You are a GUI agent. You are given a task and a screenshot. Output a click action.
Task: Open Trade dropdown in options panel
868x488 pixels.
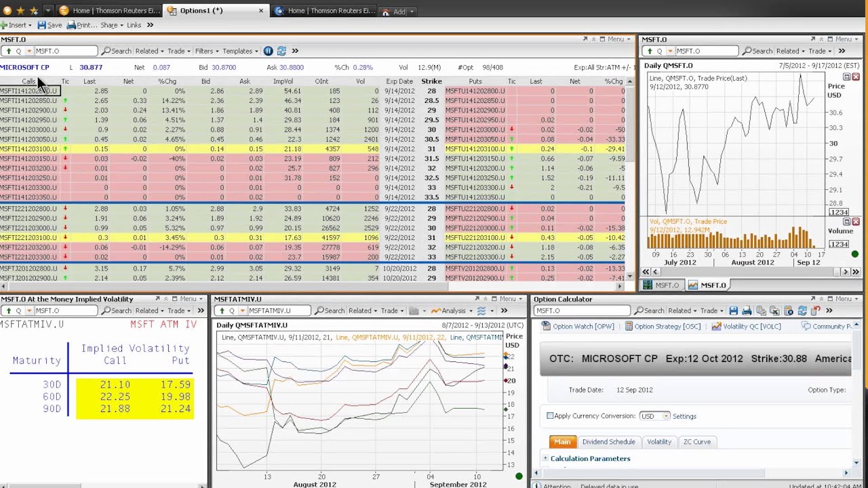[178, 51]
